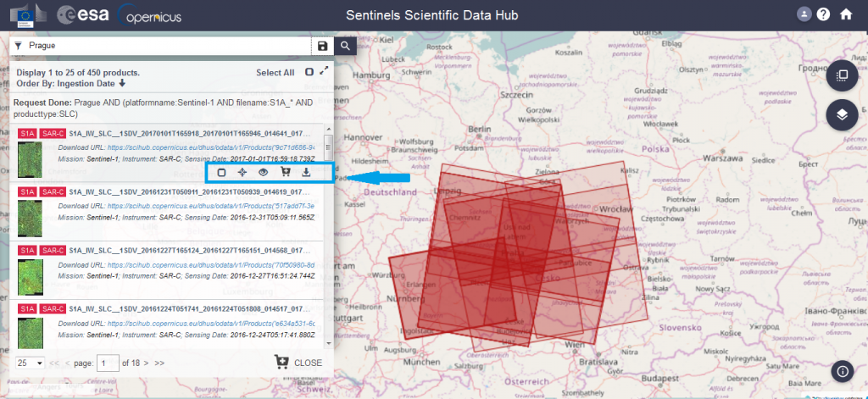
Task: Click the Copernicus logo
Action: pyautogui.click(x=149, y=15)
